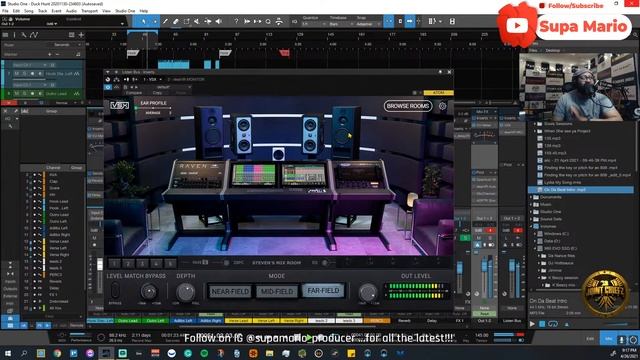
Task: Select the Arrow tool in the toolbar
Action: [144, 21]
